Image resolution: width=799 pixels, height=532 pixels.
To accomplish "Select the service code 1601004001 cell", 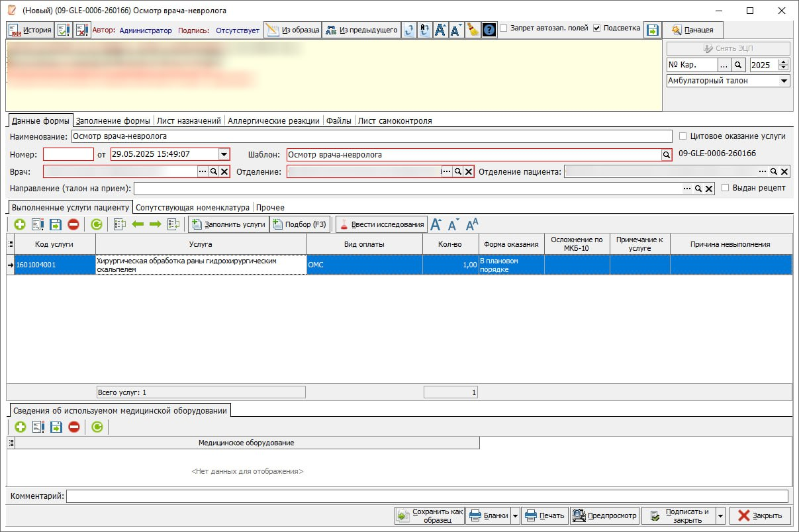I will point(55,265).
